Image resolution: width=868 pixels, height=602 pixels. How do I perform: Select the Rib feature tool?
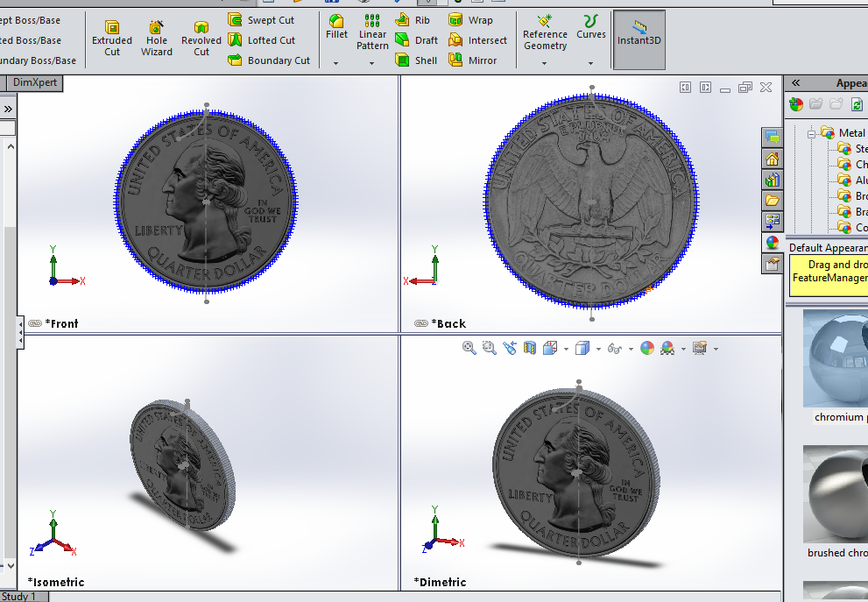click(413, 20)
